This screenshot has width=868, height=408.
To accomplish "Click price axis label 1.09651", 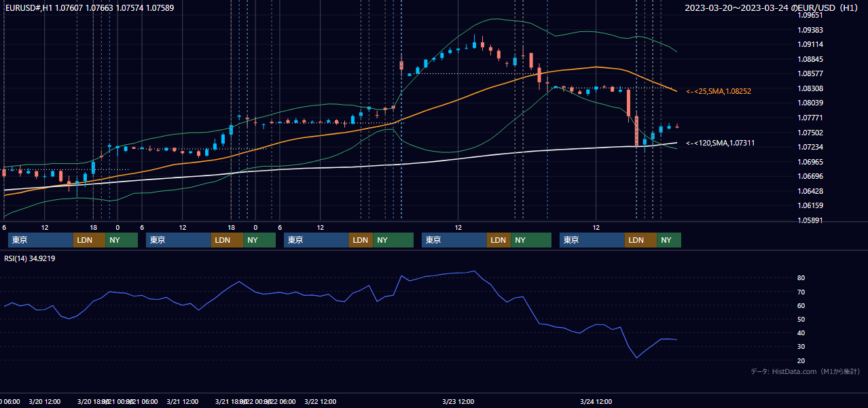I will 810,15.
